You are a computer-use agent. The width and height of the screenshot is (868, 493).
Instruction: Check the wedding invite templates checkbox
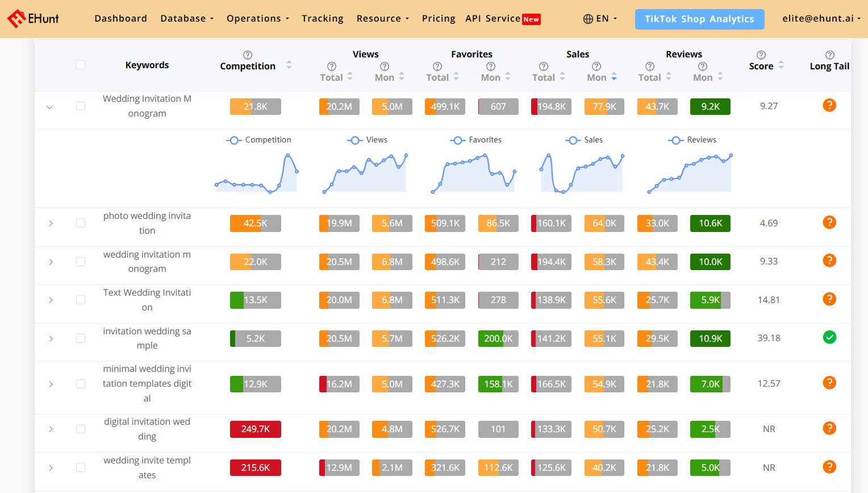[81, 467]
